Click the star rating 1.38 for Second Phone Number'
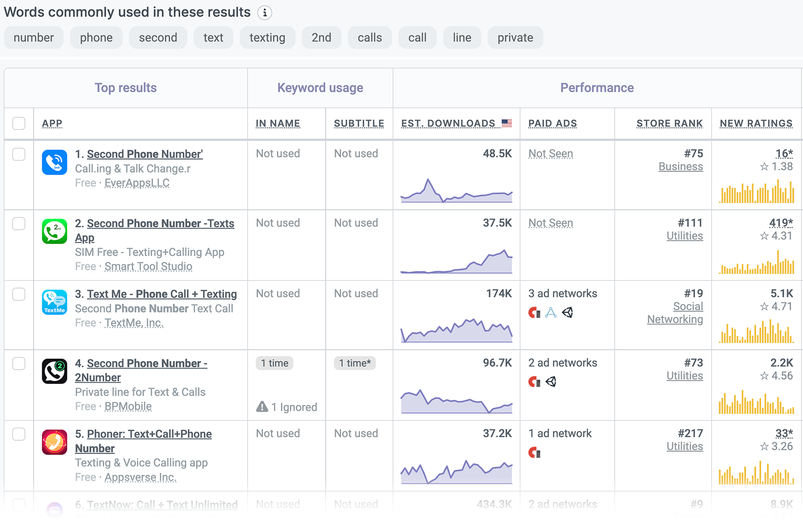This screenshot has width=803, height=532. click(x=776, y=166)
